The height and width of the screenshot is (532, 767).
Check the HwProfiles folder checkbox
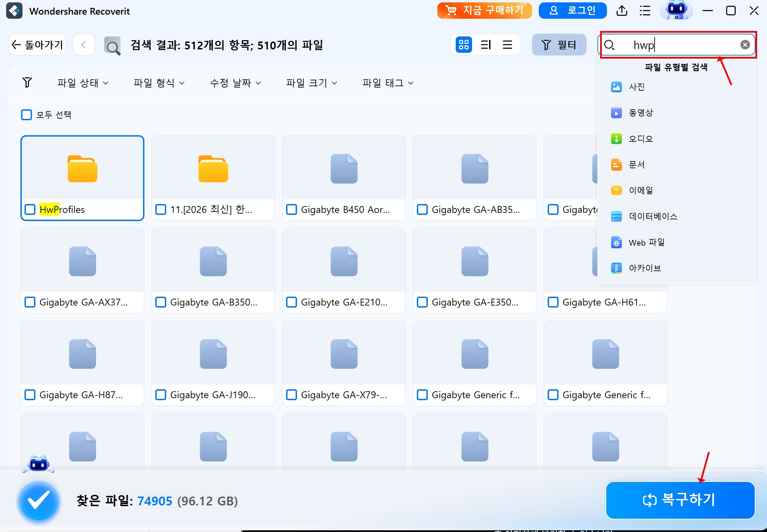pyautogui.click(x=30, y=209)
